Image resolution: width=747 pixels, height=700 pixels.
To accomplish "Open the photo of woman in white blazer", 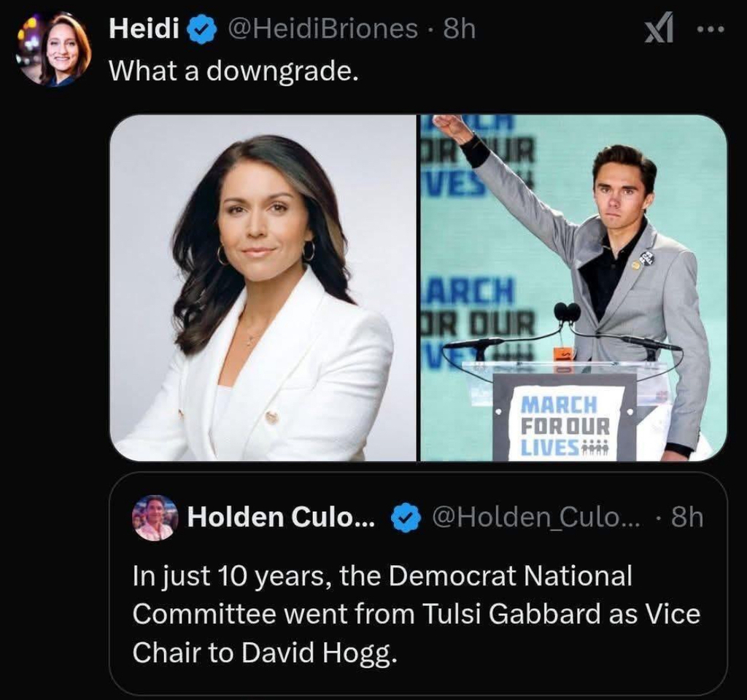I will click(263, 288).
